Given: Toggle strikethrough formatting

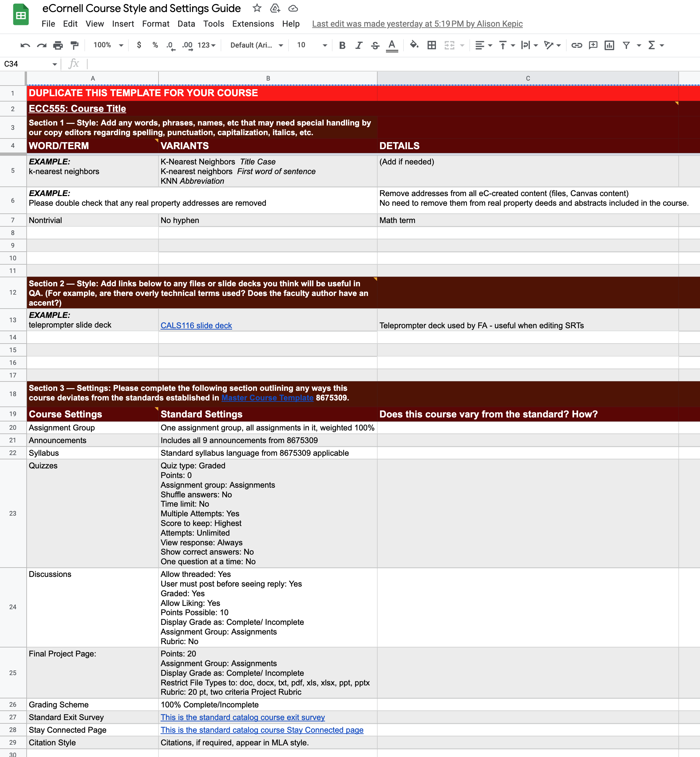Looking at the screenshot, I should 375,46.
